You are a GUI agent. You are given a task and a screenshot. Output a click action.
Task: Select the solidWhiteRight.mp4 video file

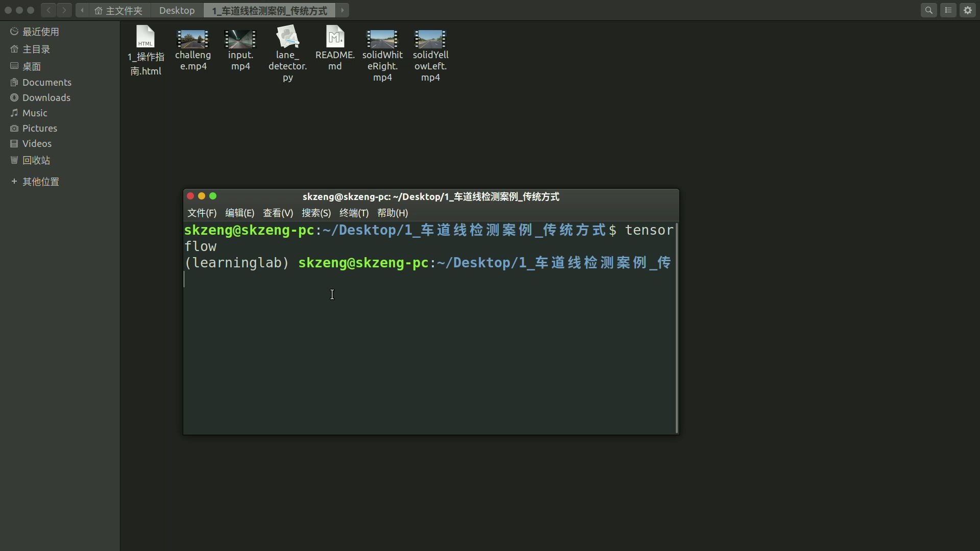(x=382, y=55)
